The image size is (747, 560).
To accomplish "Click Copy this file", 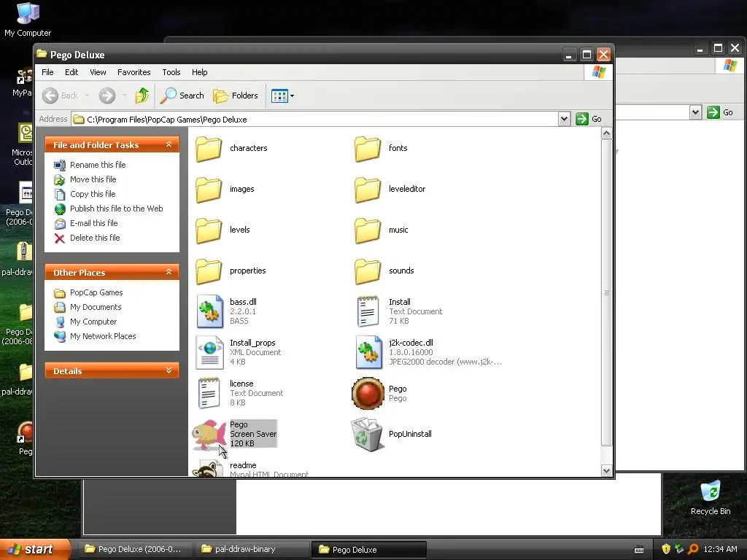I will 85,194.
